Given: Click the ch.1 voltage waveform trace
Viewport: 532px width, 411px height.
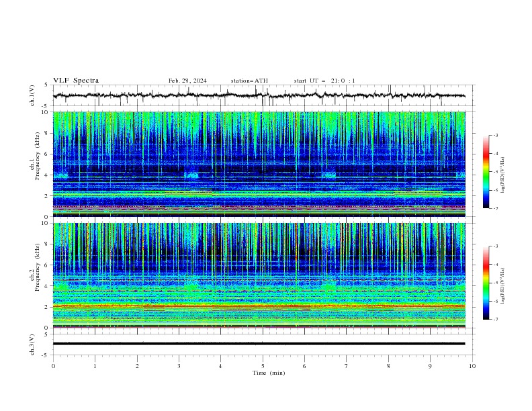Looking at the screenshot, I should (259, 95).
